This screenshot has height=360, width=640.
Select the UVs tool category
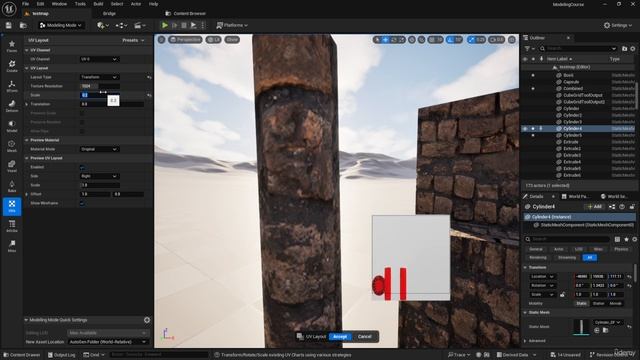click(12, 206)
